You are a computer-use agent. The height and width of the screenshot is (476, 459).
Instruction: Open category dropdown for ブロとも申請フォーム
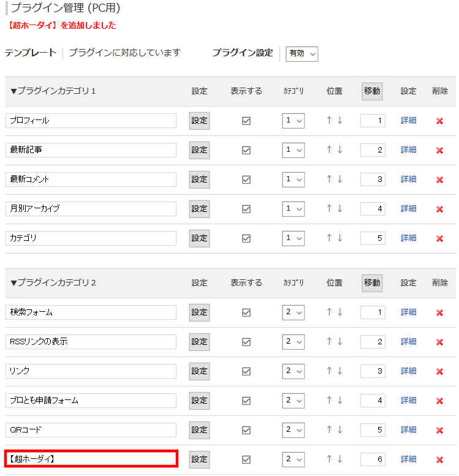293,401
